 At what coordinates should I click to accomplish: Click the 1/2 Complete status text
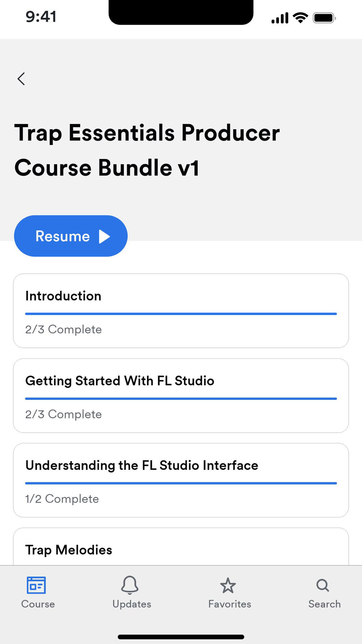pos(62,499)
